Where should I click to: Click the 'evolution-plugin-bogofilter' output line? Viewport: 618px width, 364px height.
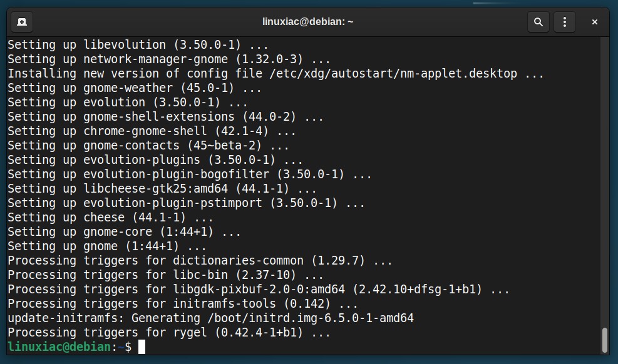190,174
